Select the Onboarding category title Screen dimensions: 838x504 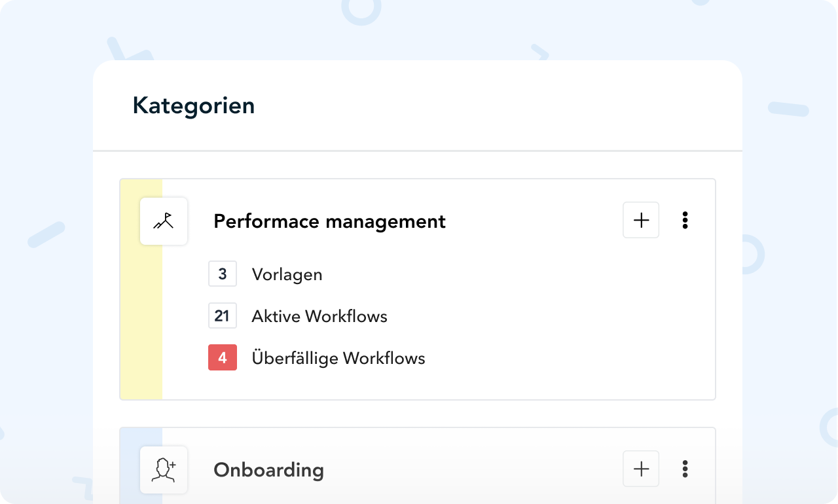tap(268, 470)
